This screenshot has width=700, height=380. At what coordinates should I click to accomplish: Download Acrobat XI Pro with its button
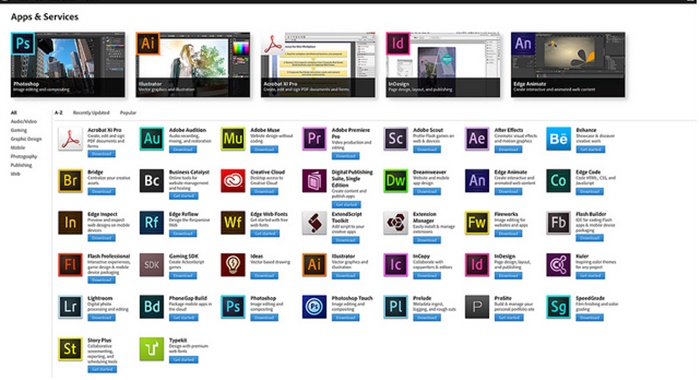[101, 154]
